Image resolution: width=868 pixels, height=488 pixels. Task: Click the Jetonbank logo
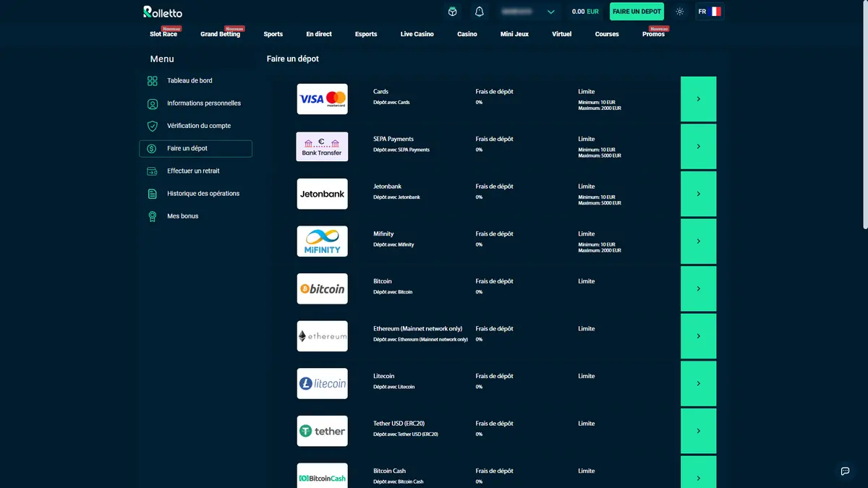[322, 194]
